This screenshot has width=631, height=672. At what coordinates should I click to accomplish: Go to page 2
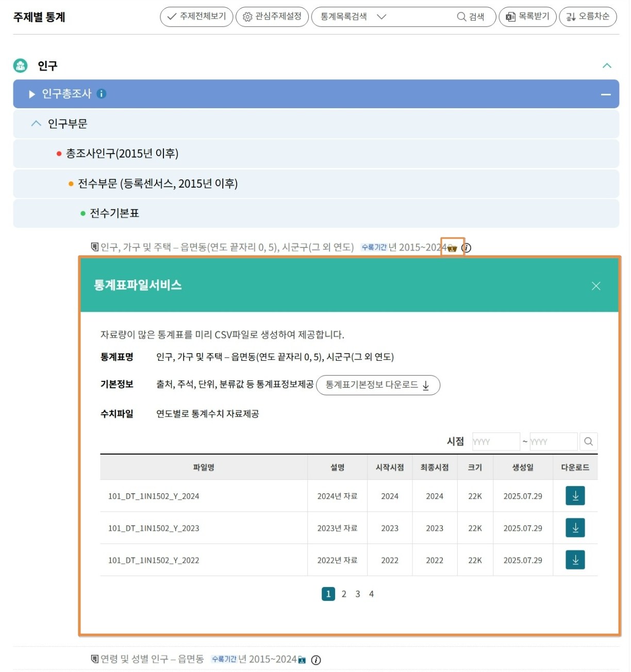pos(344,594)
